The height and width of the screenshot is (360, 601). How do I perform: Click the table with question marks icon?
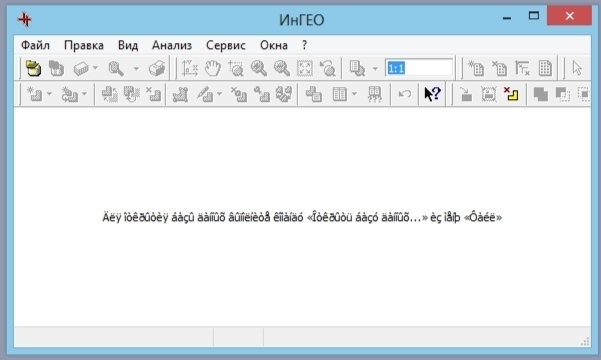[374, 94]
